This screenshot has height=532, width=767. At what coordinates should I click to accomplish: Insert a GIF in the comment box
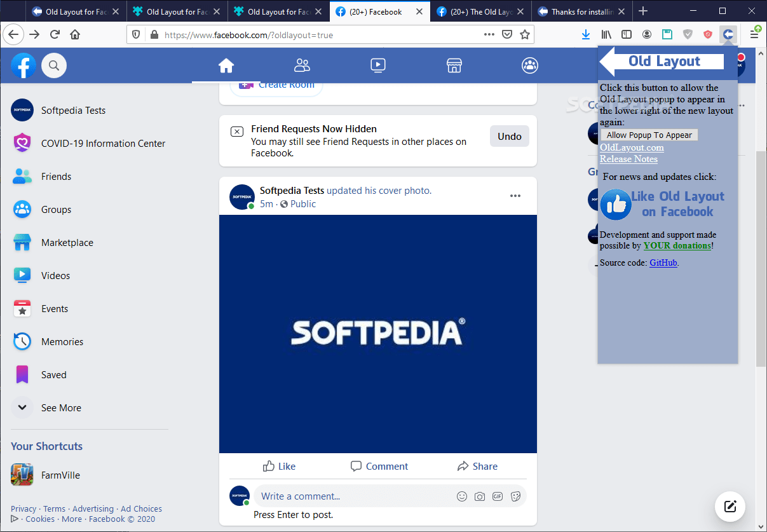tap(498, 496)
